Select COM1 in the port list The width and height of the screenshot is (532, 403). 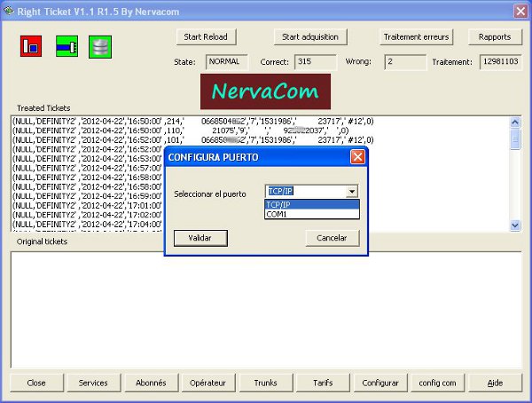pyautogui.click(x=312, y=214)
